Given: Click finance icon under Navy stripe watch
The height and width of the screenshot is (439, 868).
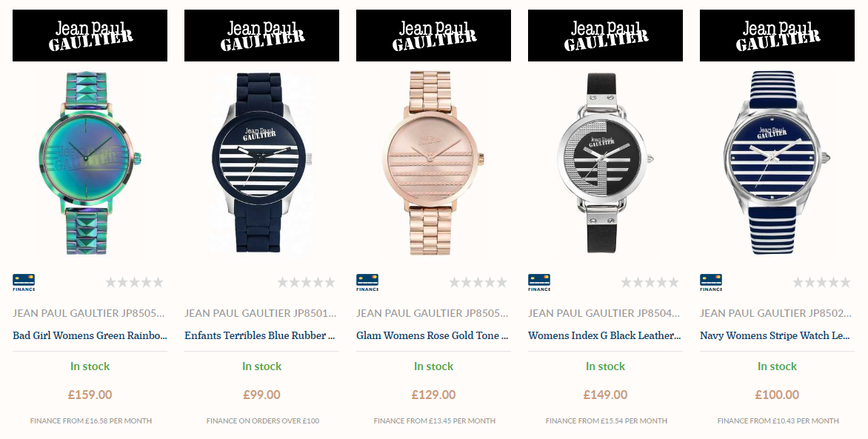Looking at the screenshot, I should click(711, 282).
